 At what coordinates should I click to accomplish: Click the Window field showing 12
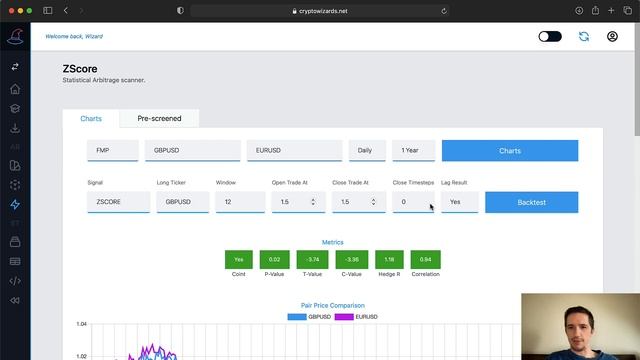tap(240, 202)
